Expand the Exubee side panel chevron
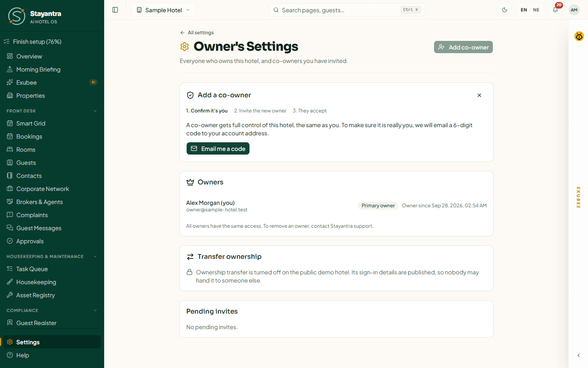Viewport: 588px width, 368px height. pyautogui.click(x=579, y=355)
